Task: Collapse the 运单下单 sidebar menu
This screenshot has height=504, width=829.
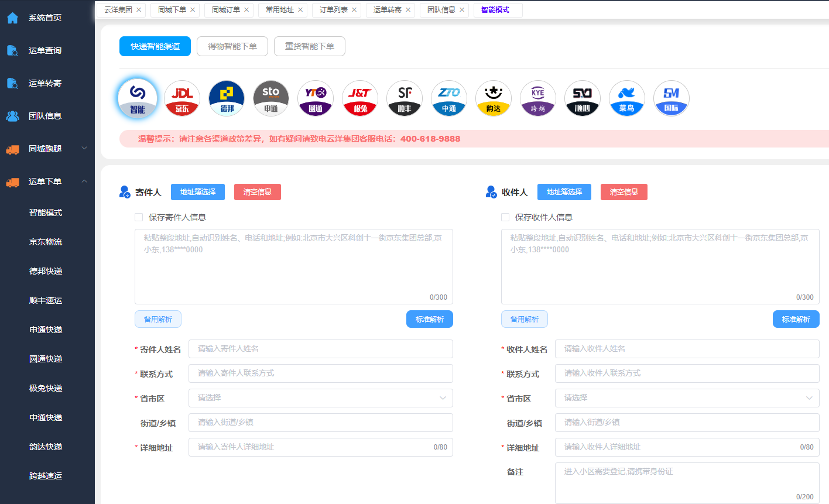Action: (47, 181)
